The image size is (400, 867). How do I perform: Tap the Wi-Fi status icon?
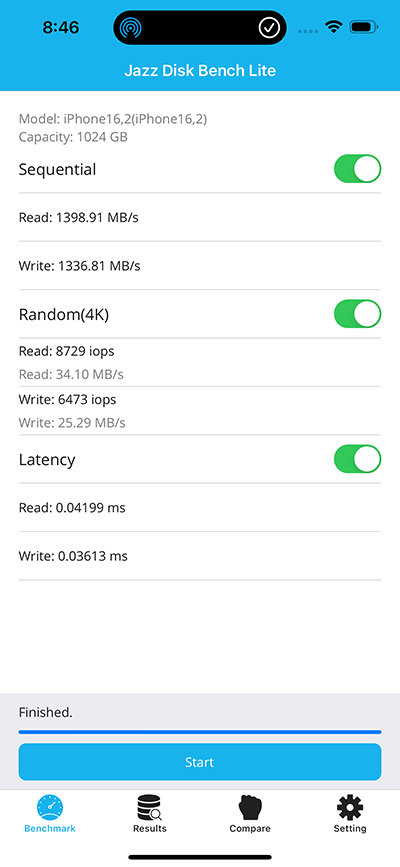click(x=334, y=27)
